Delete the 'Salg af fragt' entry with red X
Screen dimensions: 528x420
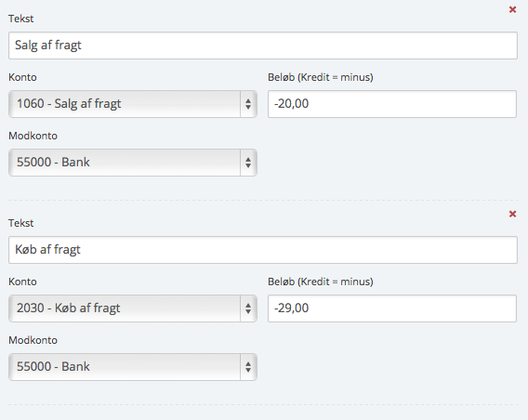coord(512,10)
